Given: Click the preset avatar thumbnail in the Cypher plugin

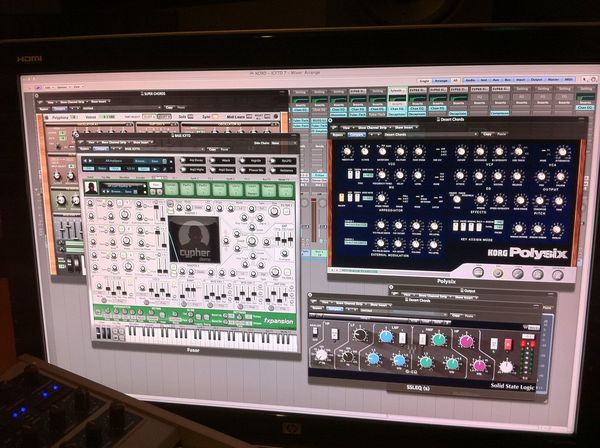Looking at the screenshot, I should click(91, 187).
